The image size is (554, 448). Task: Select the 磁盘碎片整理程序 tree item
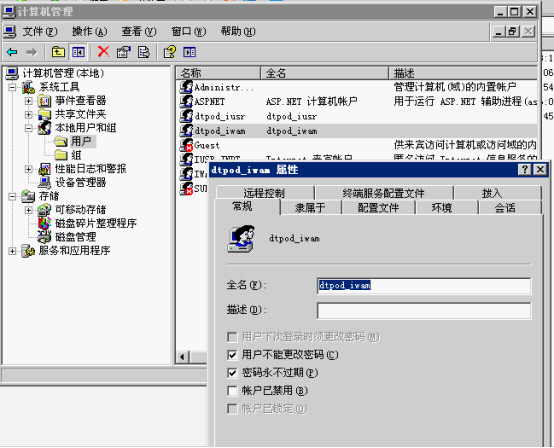point(96,223)
